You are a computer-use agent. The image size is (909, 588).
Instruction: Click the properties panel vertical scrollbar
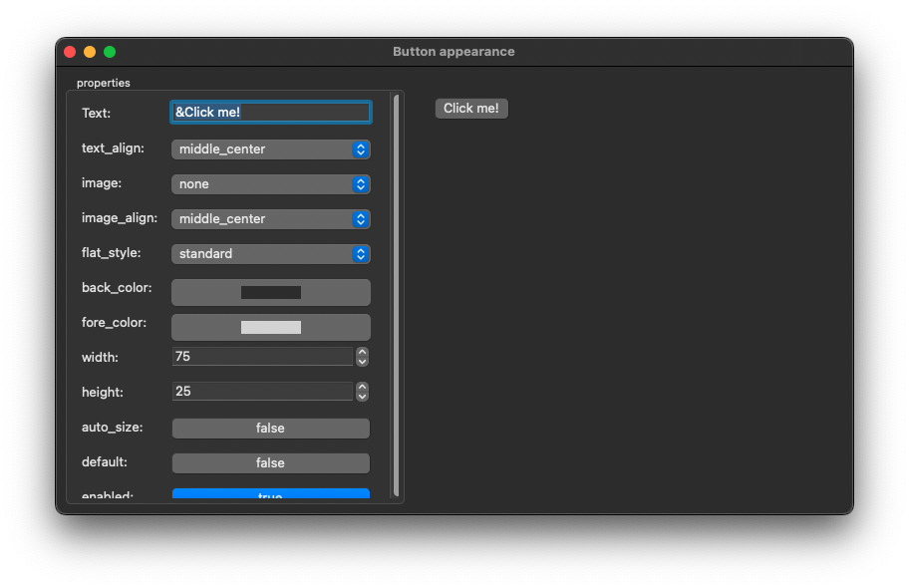click(x=396, y=294)
